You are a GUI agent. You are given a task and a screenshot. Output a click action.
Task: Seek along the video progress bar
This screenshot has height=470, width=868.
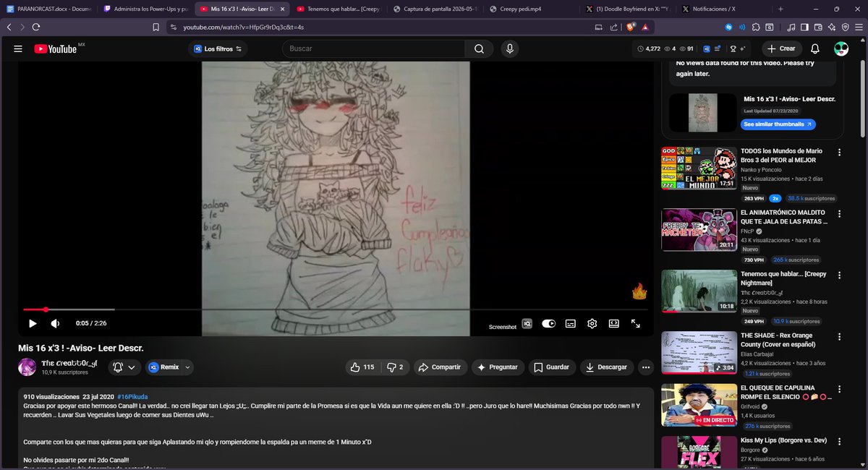[336, 309]
